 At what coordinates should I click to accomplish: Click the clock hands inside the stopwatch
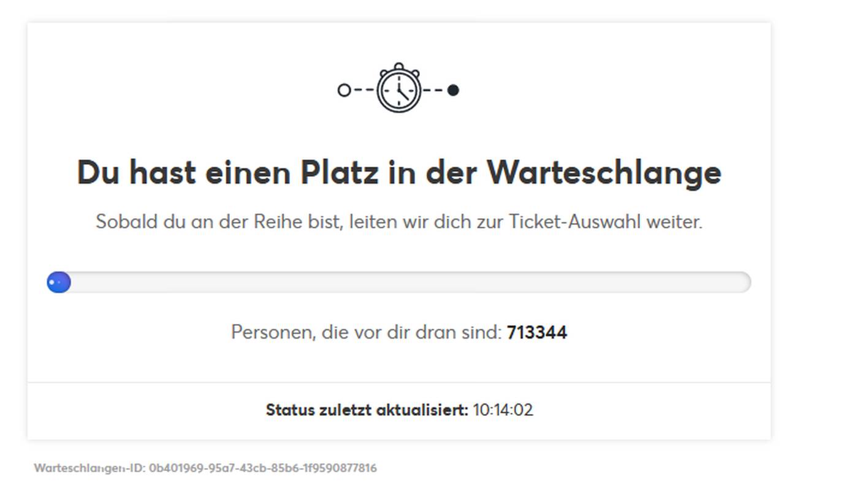coord(401,92)
